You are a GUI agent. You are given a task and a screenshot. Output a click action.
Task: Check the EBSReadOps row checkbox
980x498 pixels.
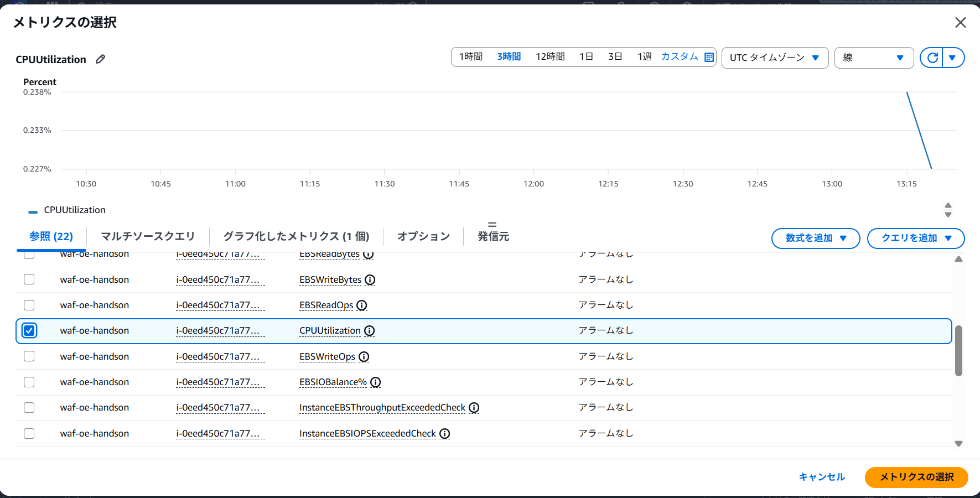pyautogui.click(x=29, y=305)
